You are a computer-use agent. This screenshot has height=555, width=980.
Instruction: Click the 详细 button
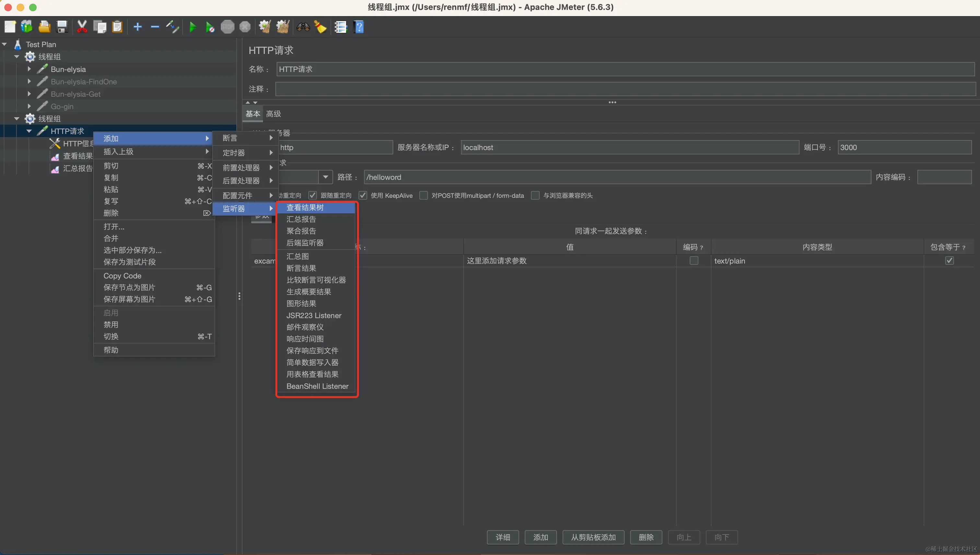coord(503,537)
